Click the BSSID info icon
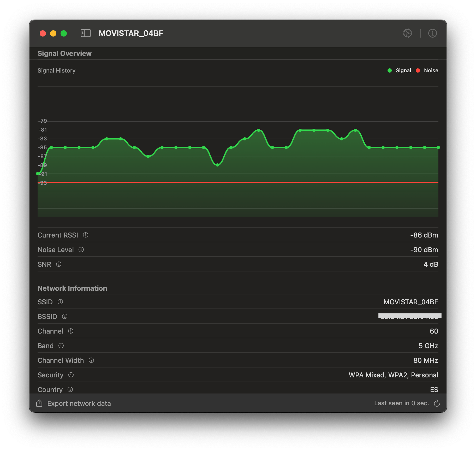Screen dimensions: 476x451 (65, 317)
